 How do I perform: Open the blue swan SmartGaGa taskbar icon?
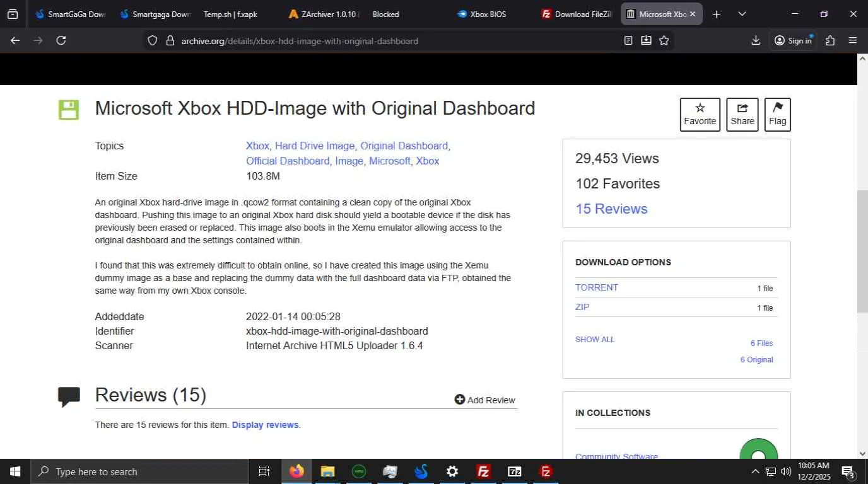(421, 471)
